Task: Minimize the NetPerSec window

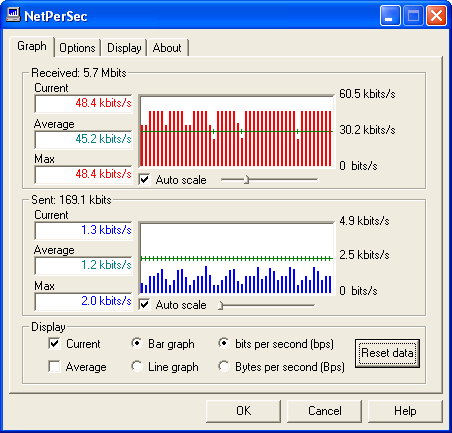Action: click(390, 16)
